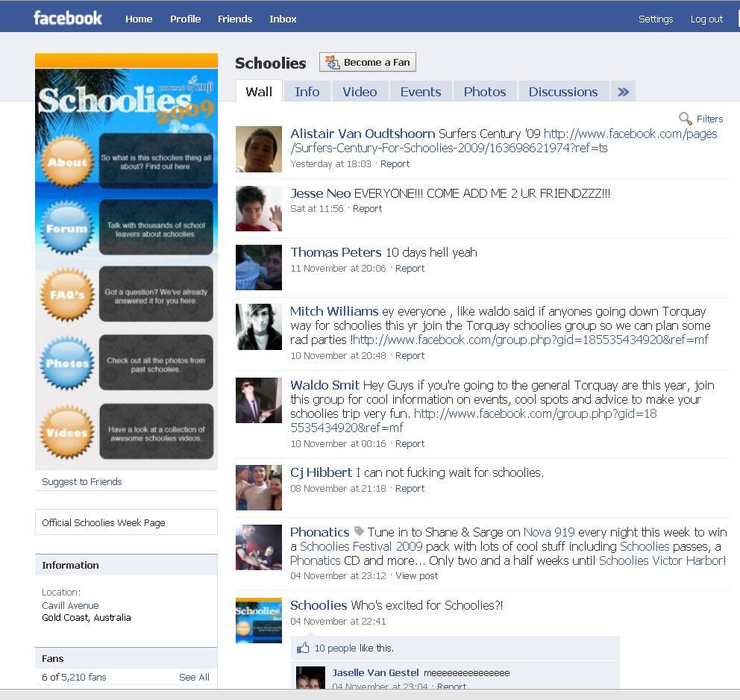Open Cavill Avenue location link

[70, 605]
